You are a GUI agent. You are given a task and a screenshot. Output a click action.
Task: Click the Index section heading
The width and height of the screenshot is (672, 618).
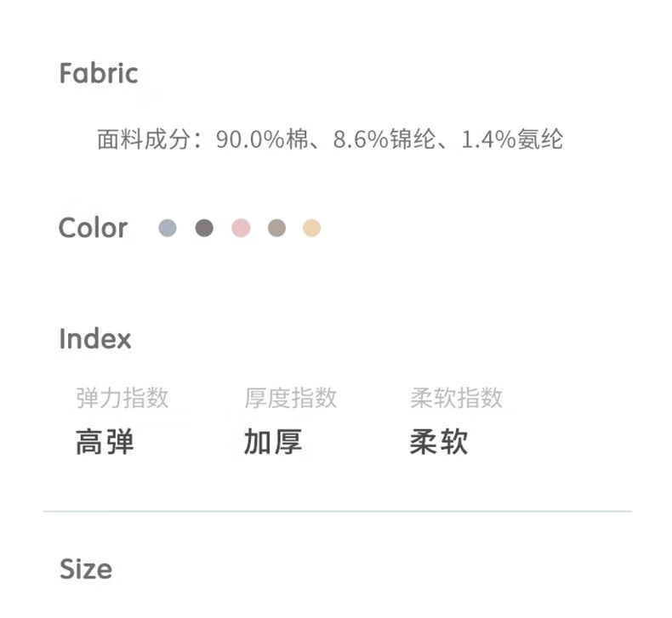click(95, 339)
